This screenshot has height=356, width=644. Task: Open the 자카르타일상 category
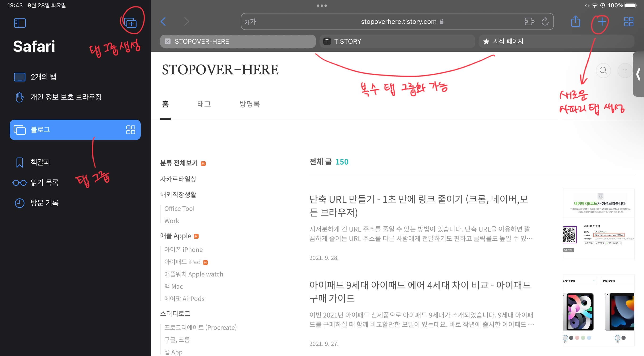tap(178, 179)
